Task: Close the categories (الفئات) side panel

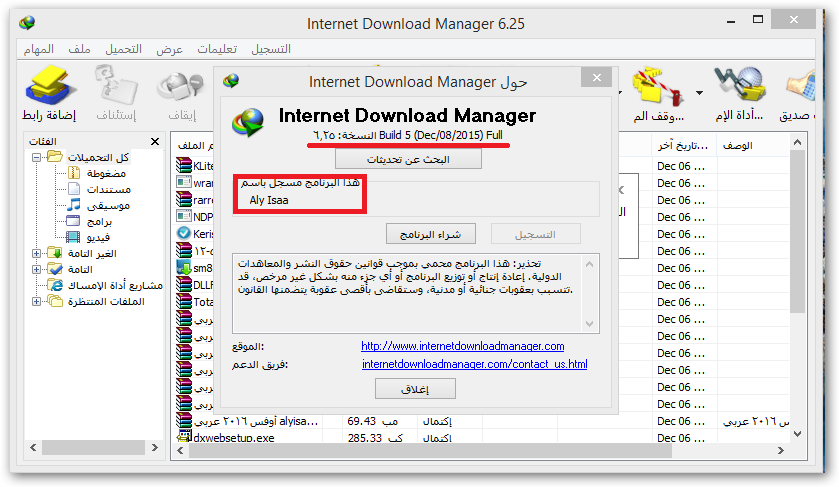Action: click(x=155, y=142)
